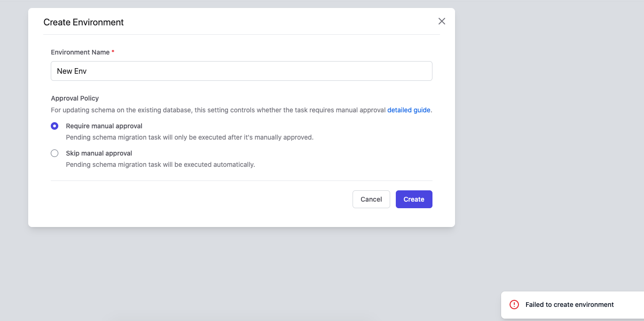Click the Approval Policy section label
The width and height of the screenshot is (644, 321).
click(74, 98)
